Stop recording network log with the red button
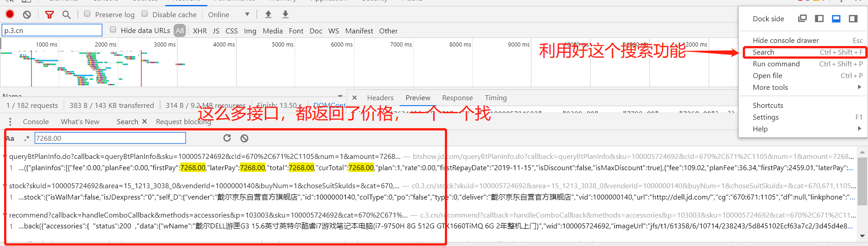Image resolution: width=868 pixels, height=246 pixels. [x=10, y=14]
